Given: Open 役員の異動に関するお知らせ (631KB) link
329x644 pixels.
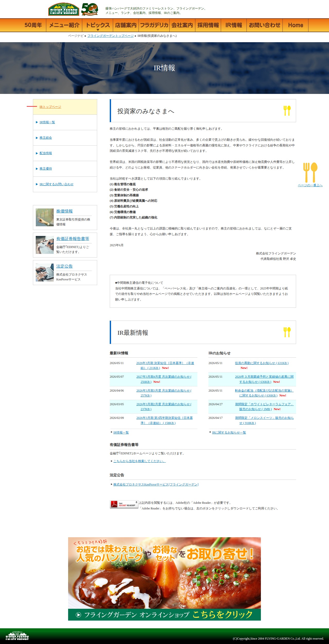Looking at the screenshot, I should pos(262,363).
